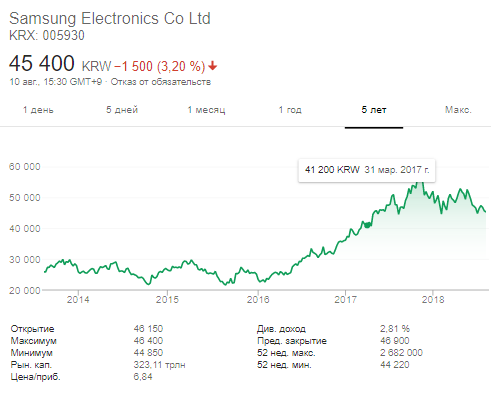Show the 1 год chart period
The width and height of the screenshot is (491, 393).
[290, 110]
